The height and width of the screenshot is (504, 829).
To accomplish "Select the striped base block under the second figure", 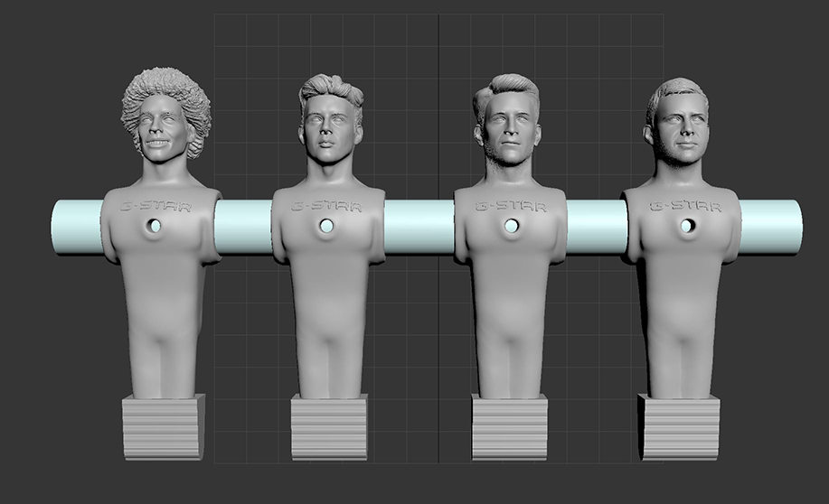I will click(329, 427).
